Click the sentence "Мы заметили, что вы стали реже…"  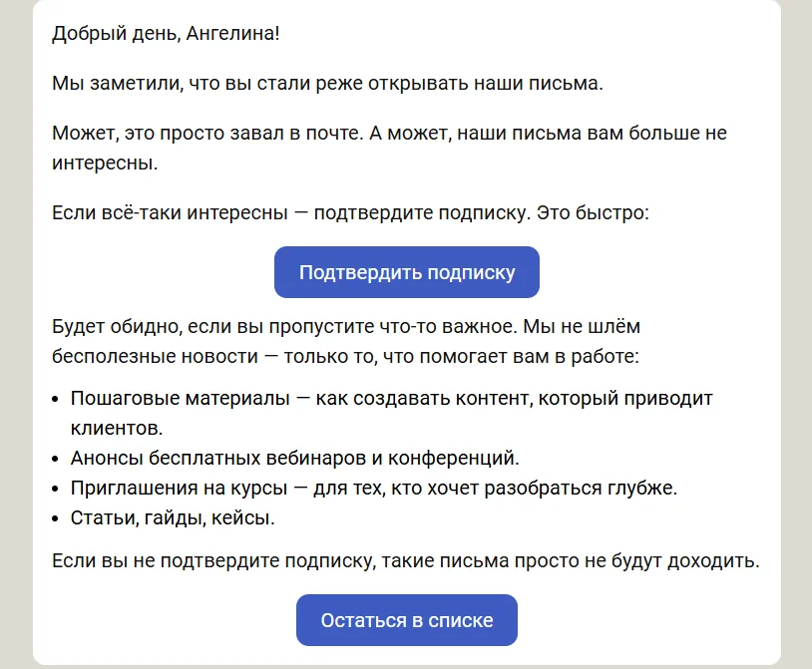327,83
